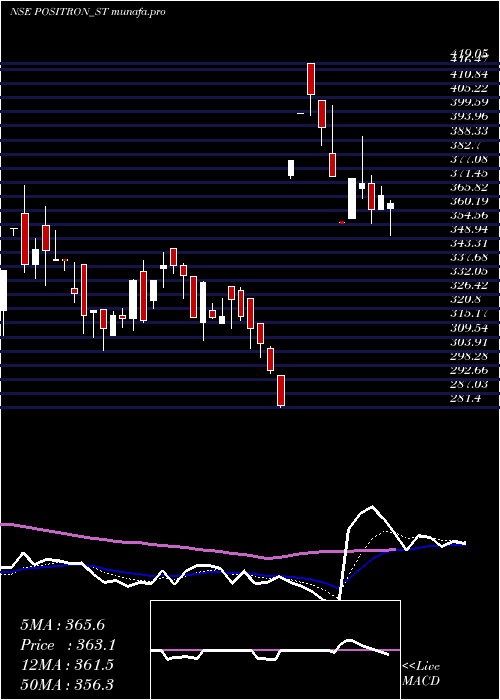The image size is (500, 700).
Task: Pick the 388.33 price level label
Action: click(469, 131)
